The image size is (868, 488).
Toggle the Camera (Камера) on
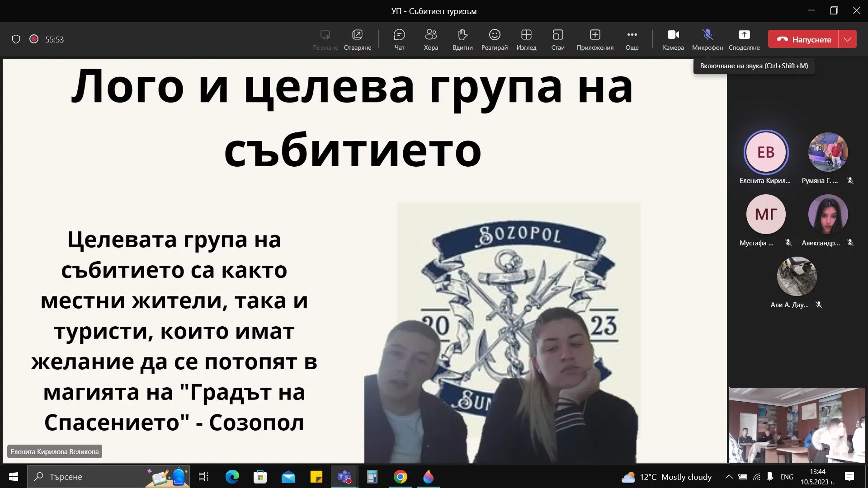[673, 40]
